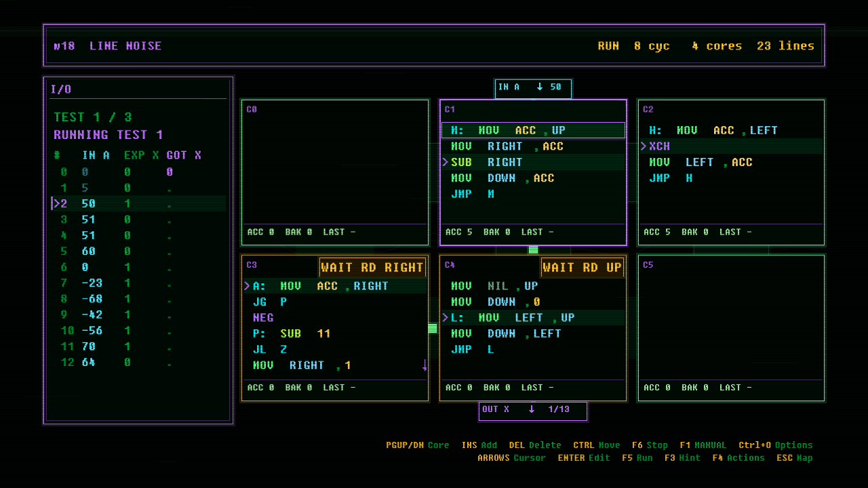
Task: Click the WAIT RD RIGHT status badge on C3
Action: click(x=372, y=267)
